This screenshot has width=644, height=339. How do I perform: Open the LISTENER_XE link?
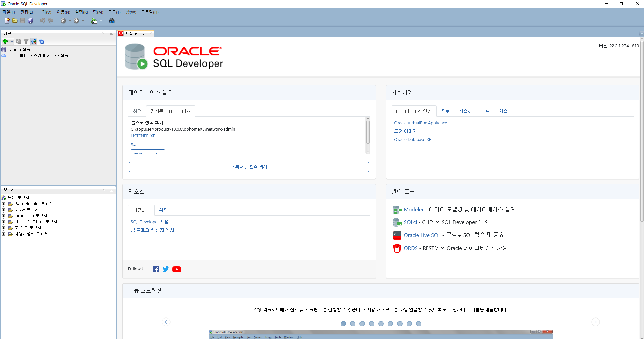pos(143,136)
